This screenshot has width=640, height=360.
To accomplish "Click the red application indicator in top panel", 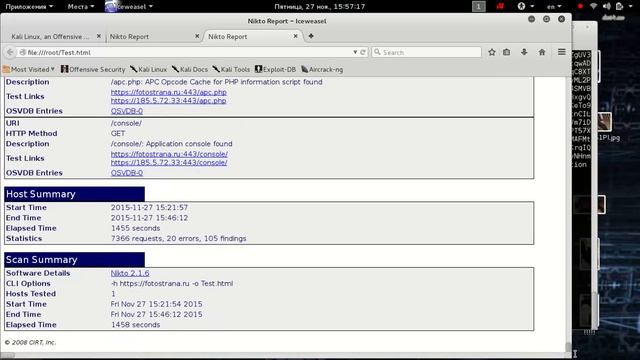I will pos(500,6).
